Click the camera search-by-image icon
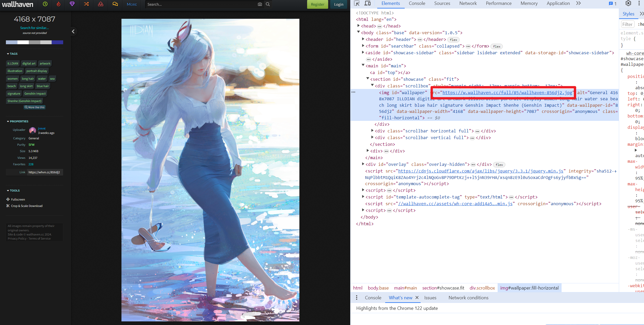This screenshot has height=325, width=644. (x=260, y=4)
